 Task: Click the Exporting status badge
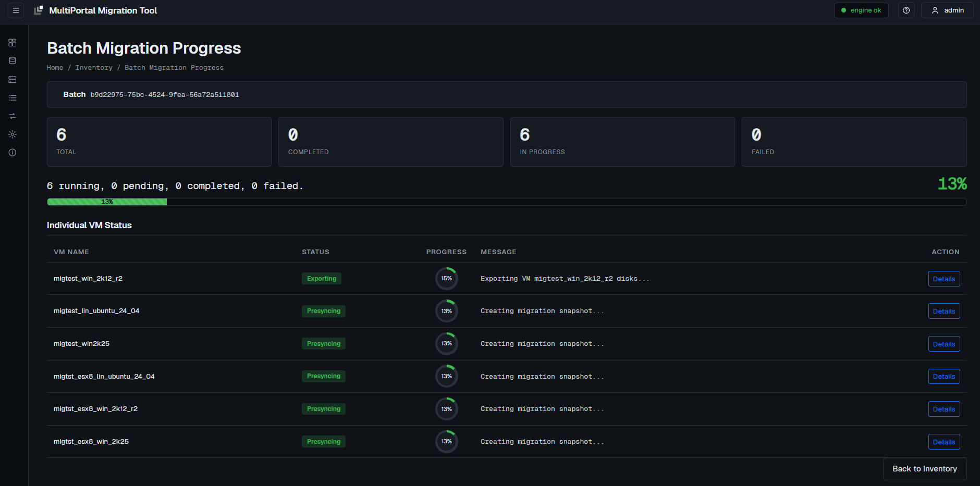click(x=322, y=279)
